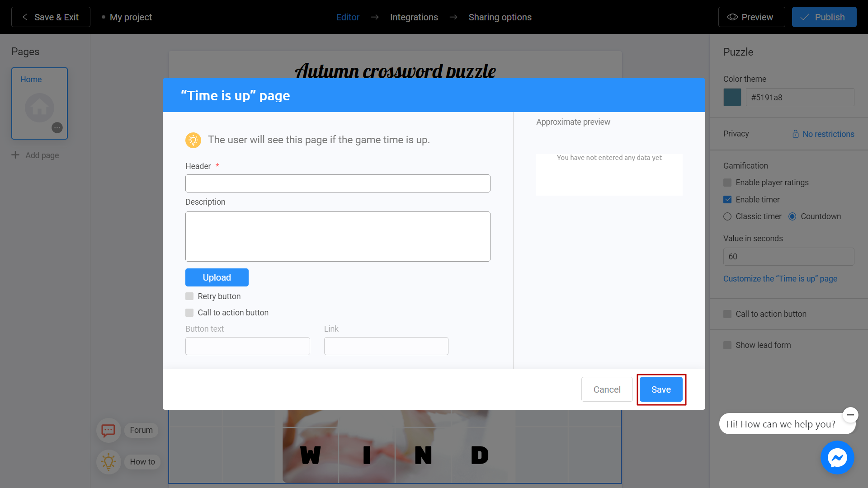868x488 pixels.
Task: Click the Publish button
Action: click(824, 17)
